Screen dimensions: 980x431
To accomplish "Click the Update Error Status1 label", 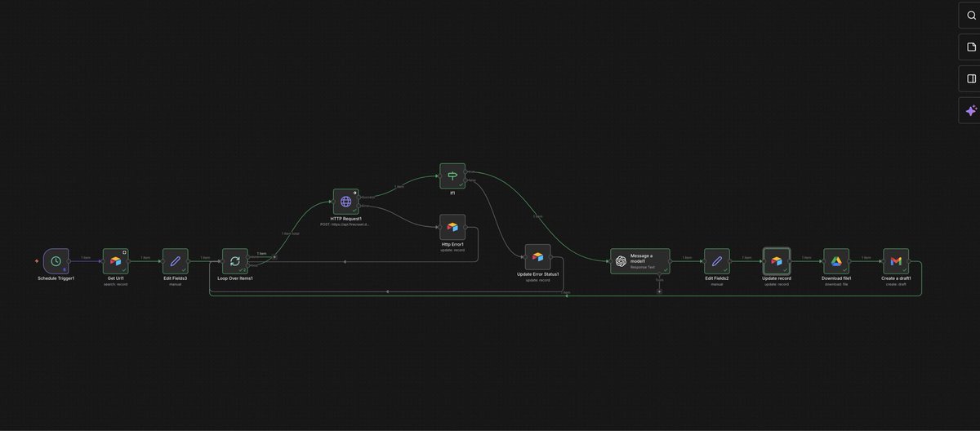I will click(538, 273).
